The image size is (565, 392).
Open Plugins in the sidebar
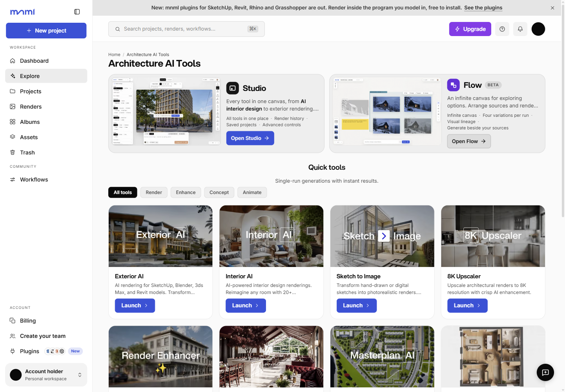tap(46, 351)
